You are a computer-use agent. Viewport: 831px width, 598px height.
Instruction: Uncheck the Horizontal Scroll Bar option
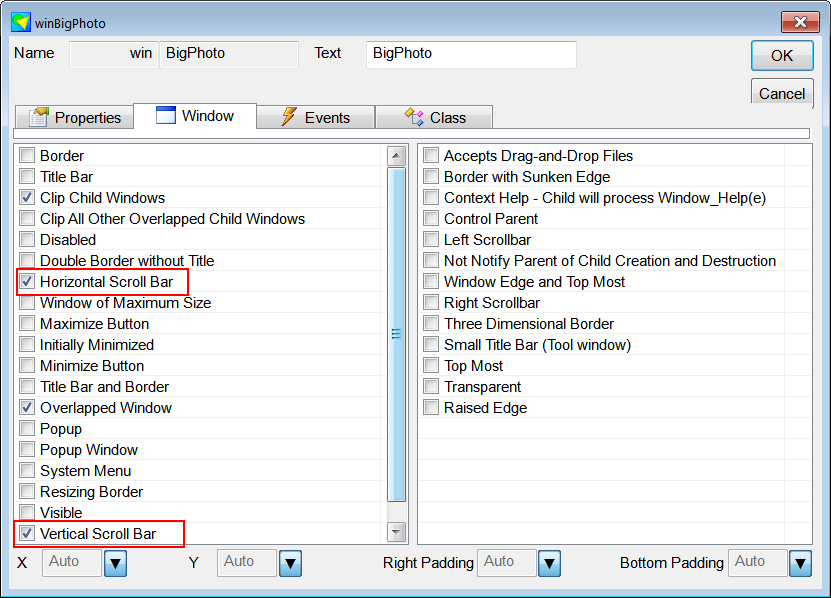(x=27, y=282)
